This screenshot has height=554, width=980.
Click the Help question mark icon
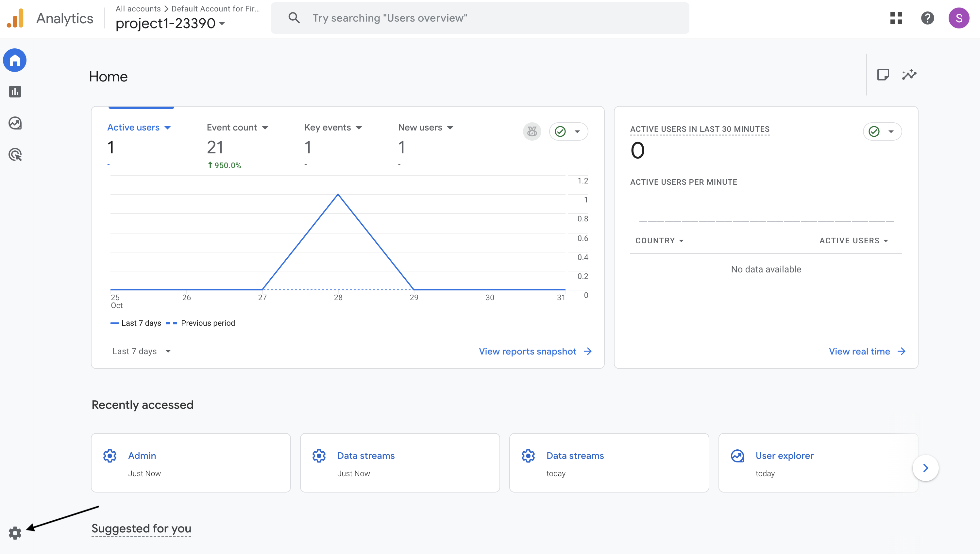pyautogui.click(x=927, y=18)
